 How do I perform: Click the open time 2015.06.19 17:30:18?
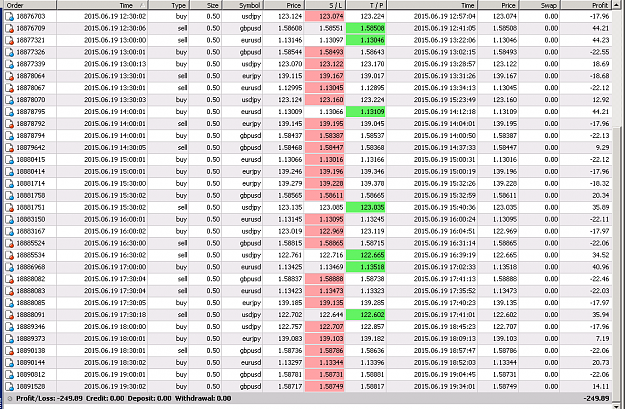point(115,315)
